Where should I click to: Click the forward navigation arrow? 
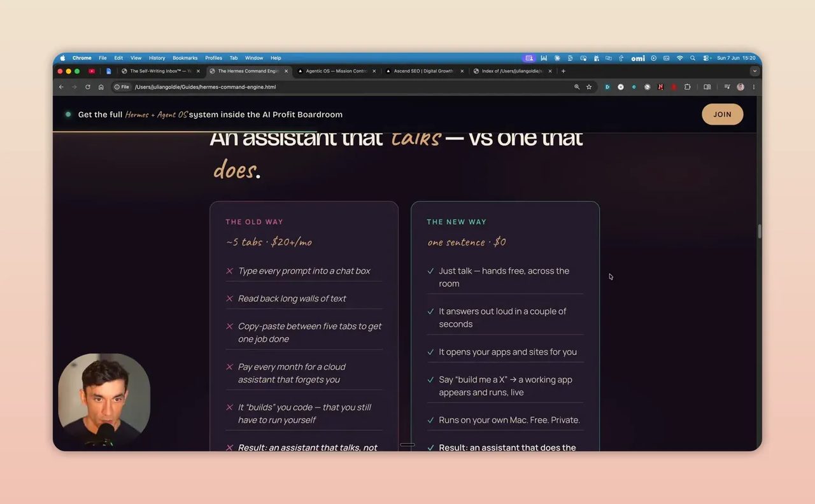coord(74,87)
